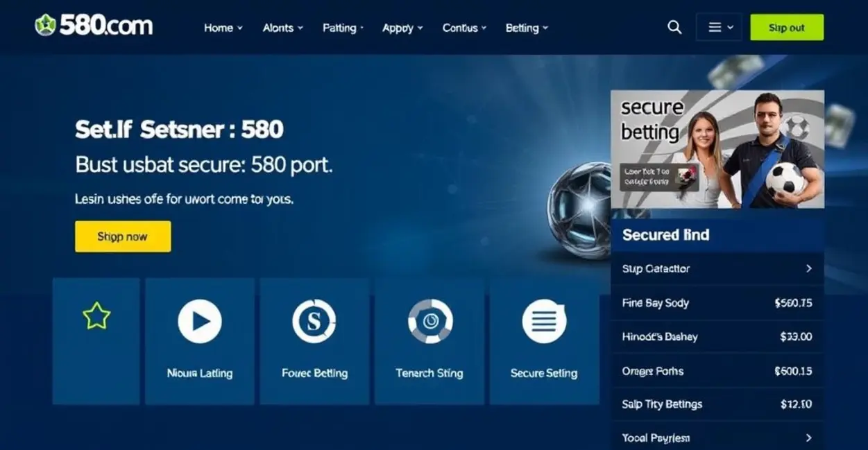Viewport: 868px width, 450px height.
Task: Open the search magnifier icon
Action: point(674,27)
